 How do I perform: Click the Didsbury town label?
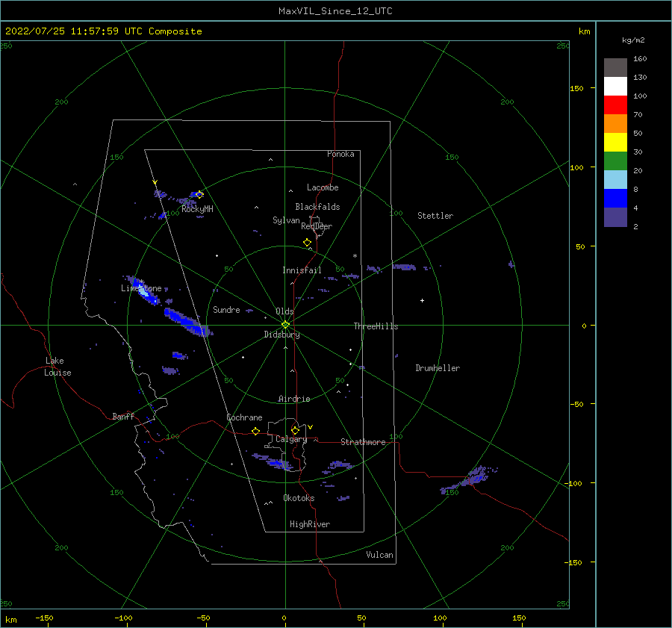[x=282, y=335]
